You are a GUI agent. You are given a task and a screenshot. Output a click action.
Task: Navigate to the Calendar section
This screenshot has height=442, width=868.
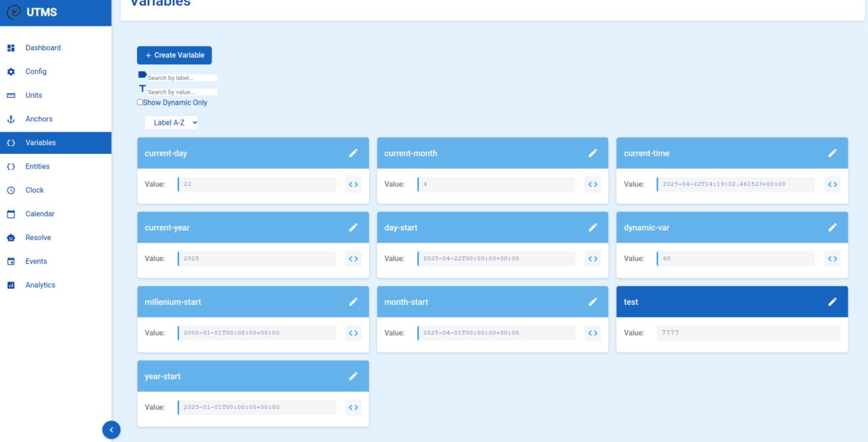pyautogui.click(x=40, y=214)
